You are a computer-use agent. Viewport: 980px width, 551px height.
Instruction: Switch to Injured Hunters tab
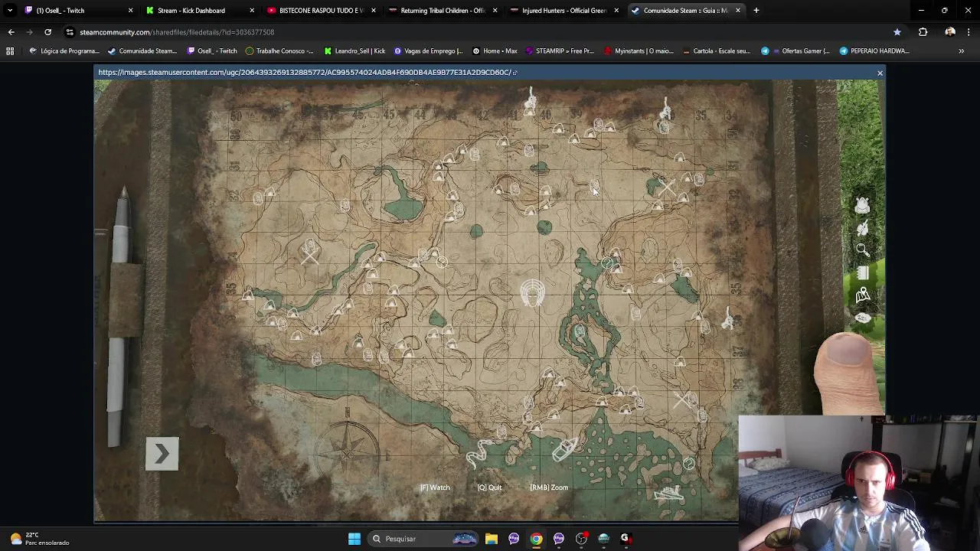pyautogui.click(x=564, y=11)
